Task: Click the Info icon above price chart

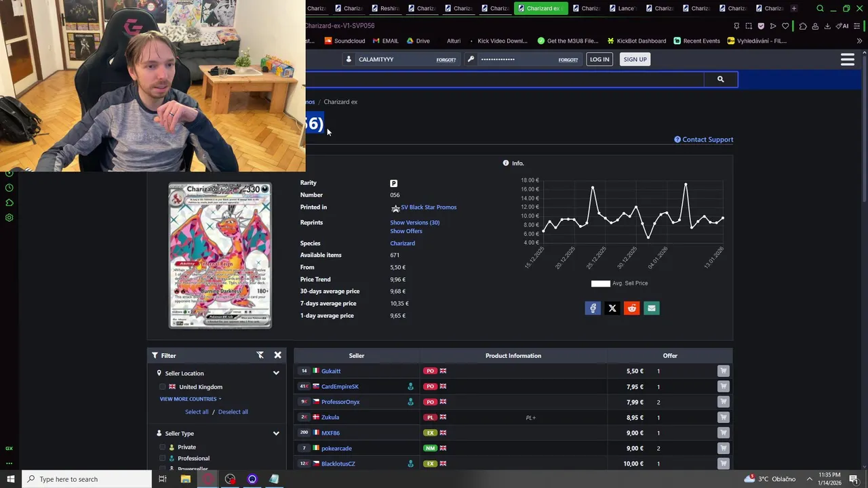Action: [506, 163]
